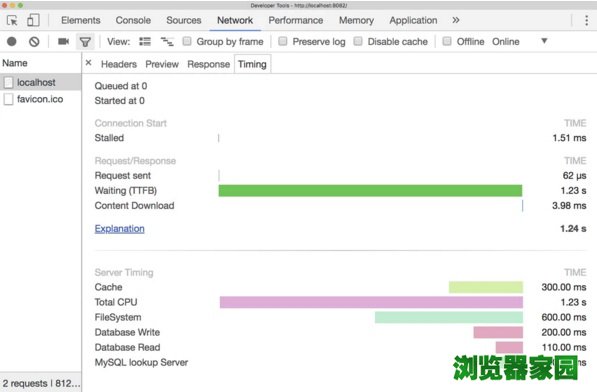Switch to the Performance panel tab

296,20
